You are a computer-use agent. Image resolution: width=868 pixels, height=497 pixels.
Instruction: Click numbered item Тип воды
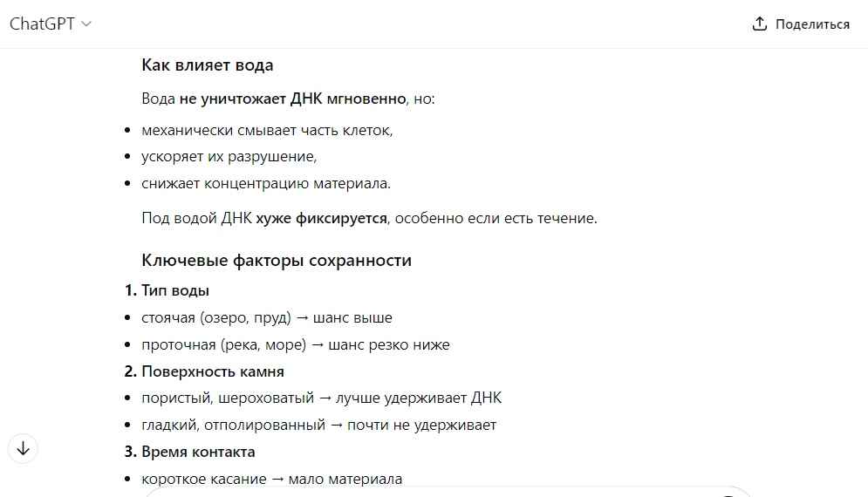[175, 290]
